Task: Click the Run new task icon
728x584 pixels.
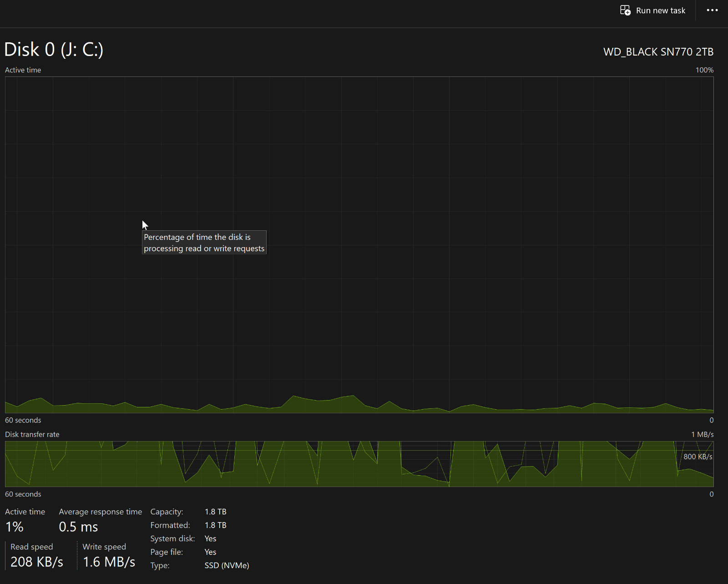Action: coord(625,10)
